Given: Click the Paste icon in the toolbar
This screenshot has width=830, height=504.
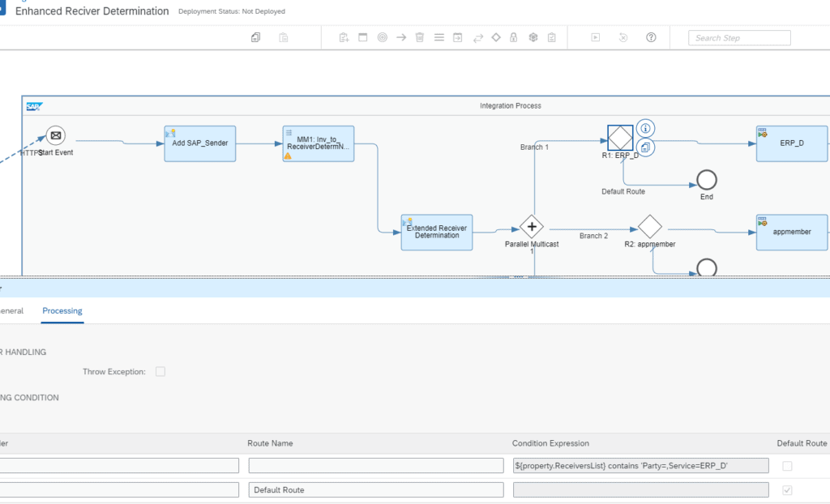Looking at the screenshot, I should pyautogui.click(x=284, y=37).
